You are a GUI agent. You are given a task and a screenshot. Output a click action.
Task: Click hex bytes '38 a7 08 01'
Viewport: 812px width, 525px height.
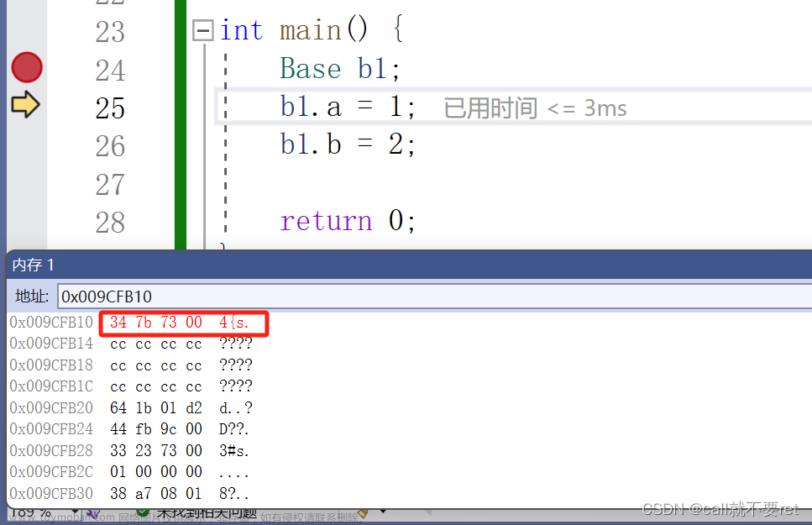[156, 493]
